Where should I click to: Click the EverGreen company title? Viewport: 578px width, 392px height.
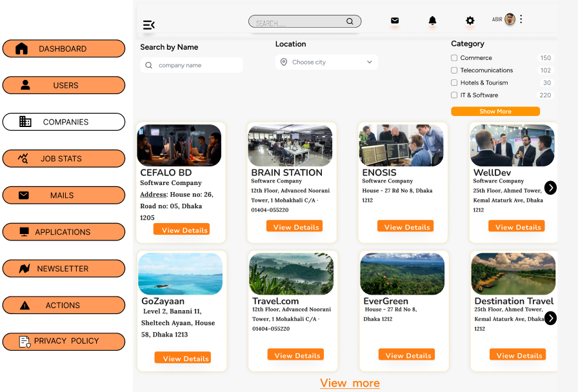pos(386,301)
